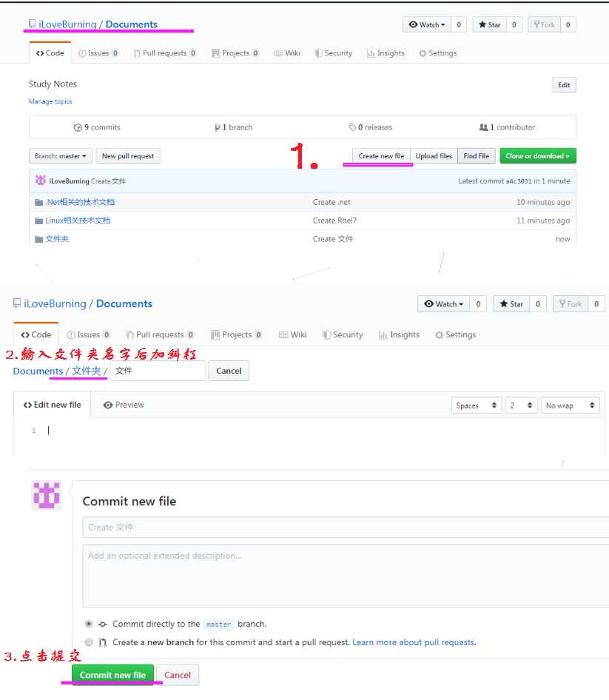View the 9 commits history
Image resolution: width=609 pixels, height=700 pixels.
point(97,127)
